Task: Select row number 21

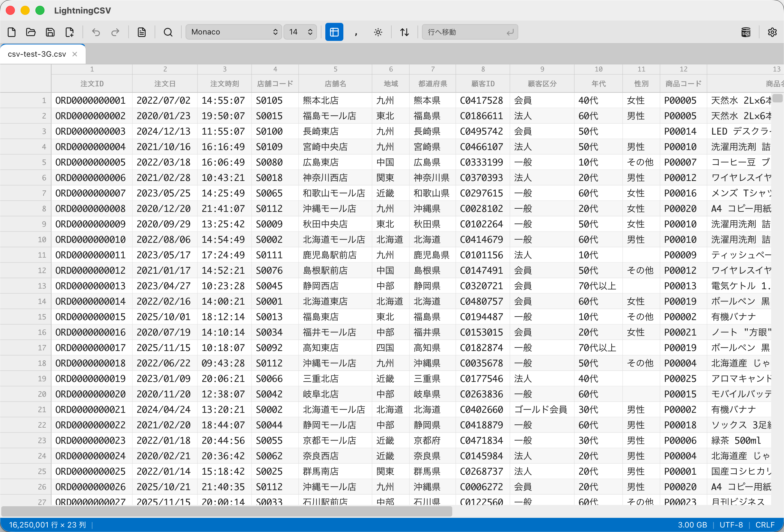Action: click(x=26, y=410)
